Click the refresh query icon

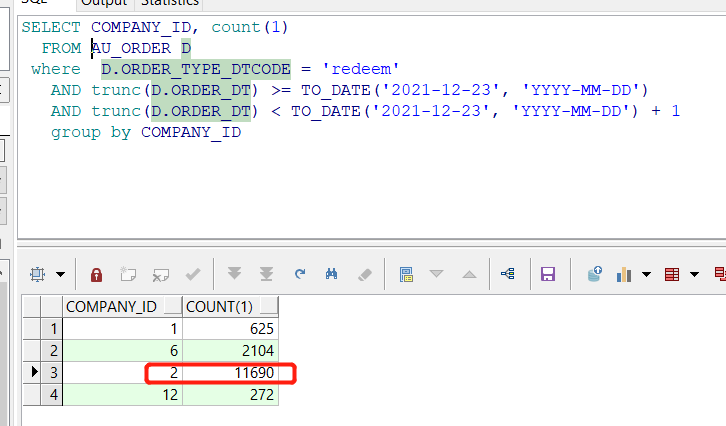pyautogui.click(x=300, y=274)
